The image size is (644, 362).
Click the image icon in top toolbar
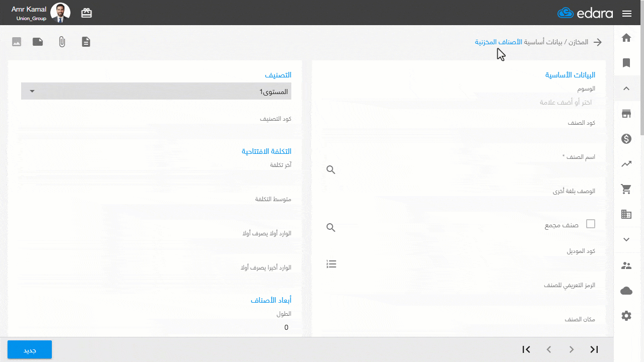pyautogui.click(x=17, y=42)
